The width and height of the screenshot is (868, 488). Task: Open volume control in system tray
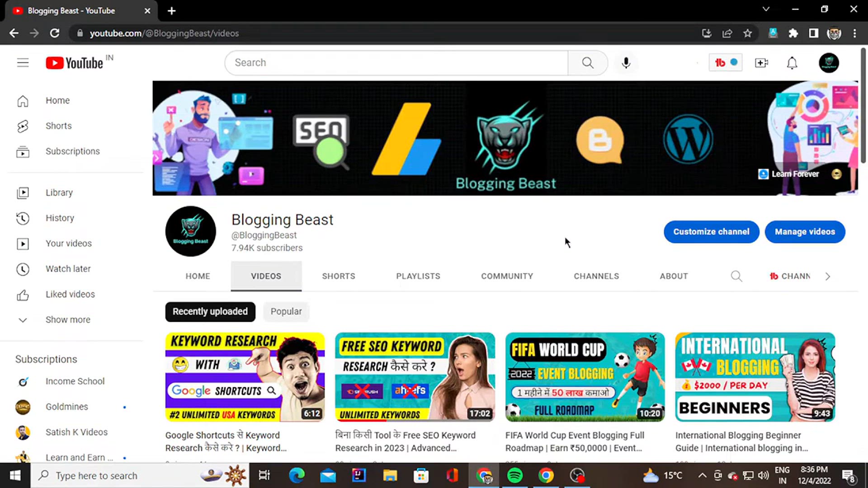(763, 475)
